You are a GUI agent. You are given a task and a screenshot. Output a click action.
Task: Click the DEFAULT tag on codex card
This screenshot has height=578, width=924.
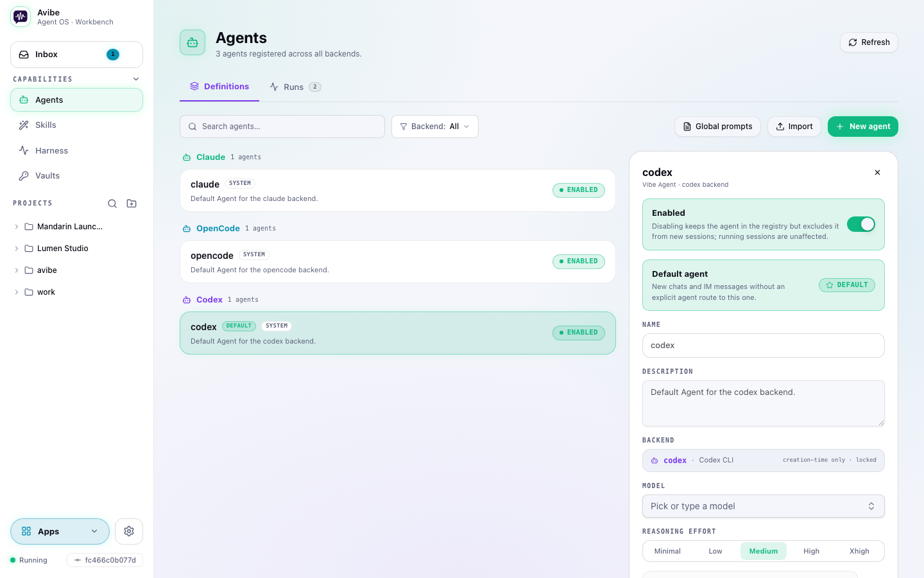tap(239, 326)
